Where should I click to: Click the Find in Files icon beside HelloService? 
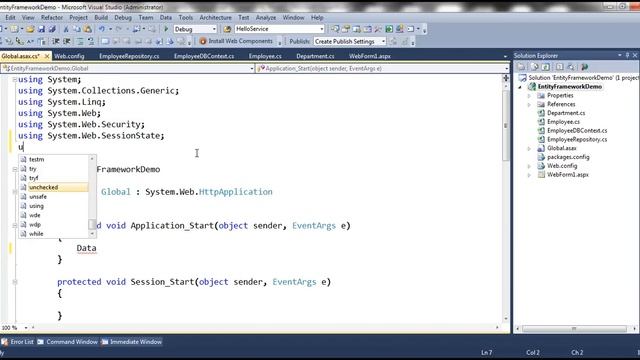pyautogui.click(x=227, y=29)
